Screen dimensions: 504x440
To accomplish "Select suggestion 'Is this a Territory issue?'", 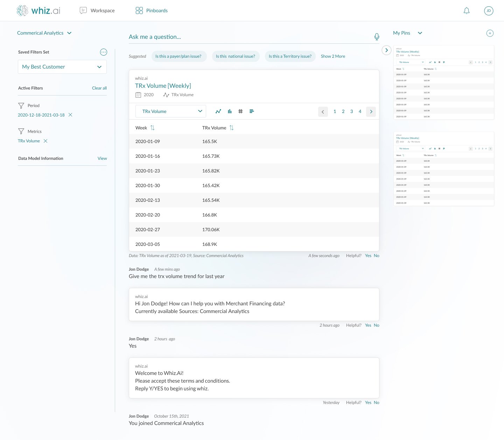I will [x=290, y=56].
